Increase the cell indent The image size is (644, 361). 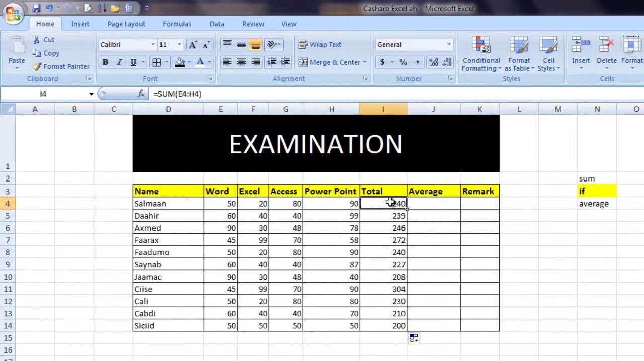point(285,62)
